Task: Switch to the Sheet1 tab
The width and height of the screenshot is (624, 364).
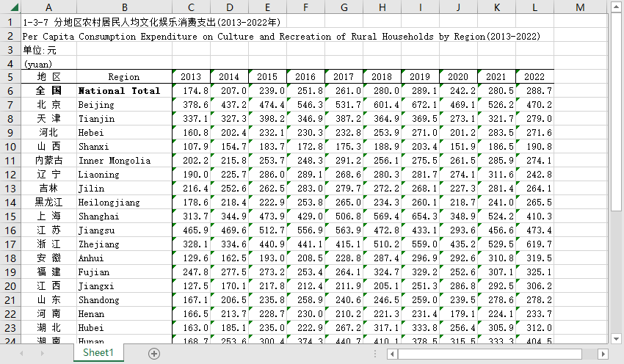Action: [98, 352]
